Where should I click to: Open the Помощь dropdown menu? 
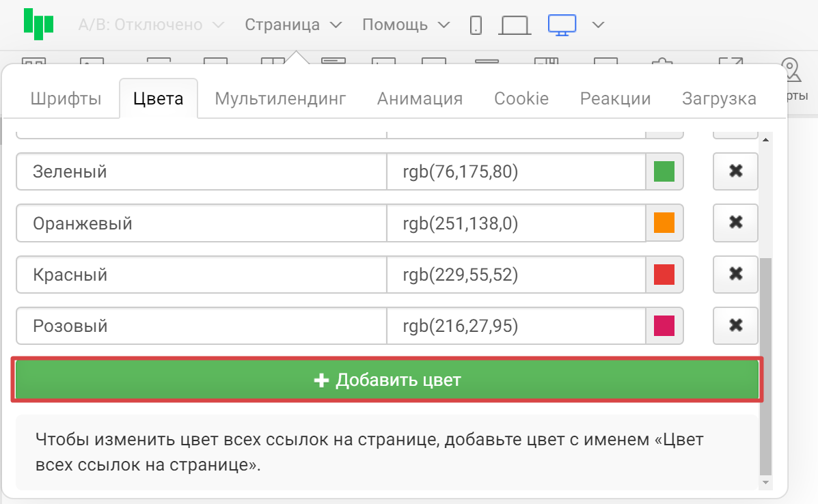pos(406,25)
